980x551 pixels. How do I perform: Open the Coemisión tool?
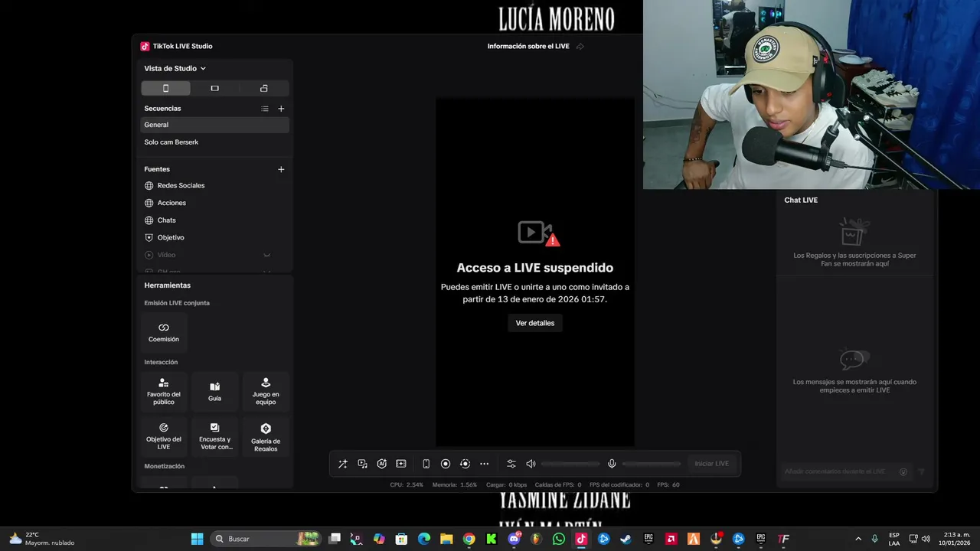point(164,332)
